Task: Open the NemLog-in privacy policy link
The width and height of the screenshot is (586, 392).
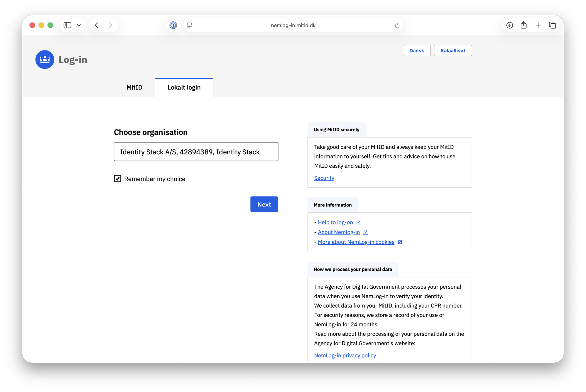Action: pyautogui.click(x=345, y=355)
